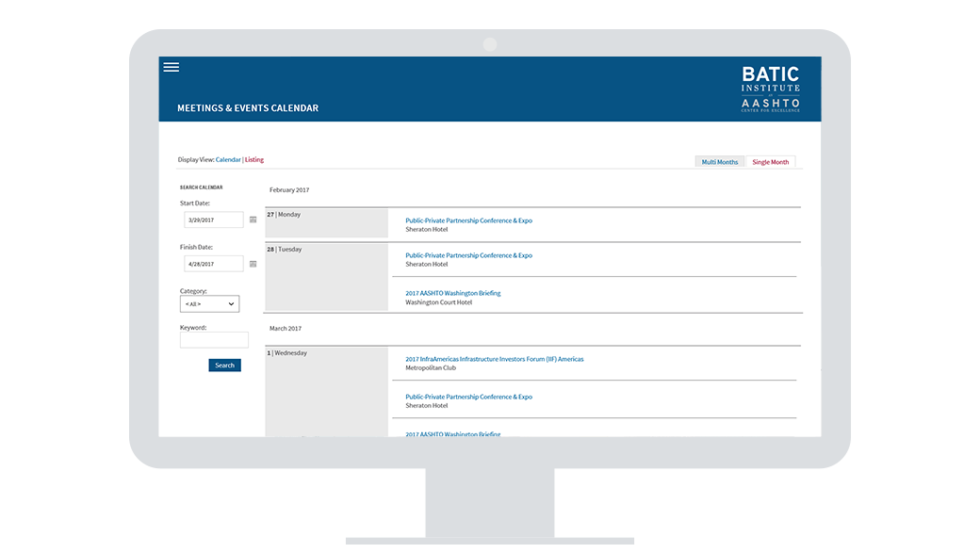This screenshot has width=980, height=553.
Task: Select the Single Month tab
Action: pyautogui.click(x=770, y=162)
